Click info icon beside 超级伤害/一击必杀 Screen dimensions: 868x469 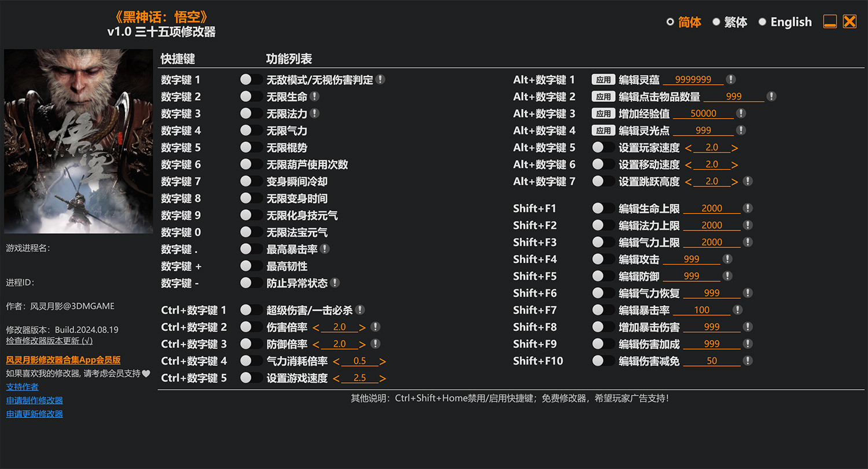(x=360, y=310)
